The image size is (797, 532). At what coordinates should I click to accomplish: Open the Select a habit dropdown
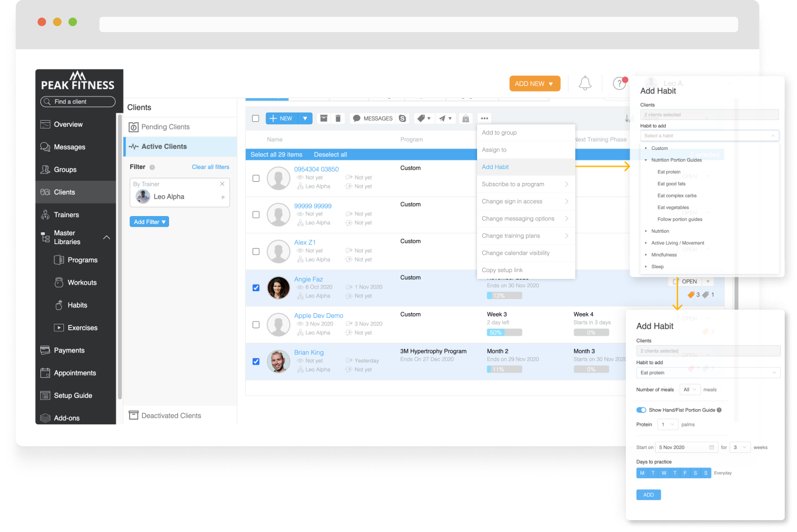point(709,136)
